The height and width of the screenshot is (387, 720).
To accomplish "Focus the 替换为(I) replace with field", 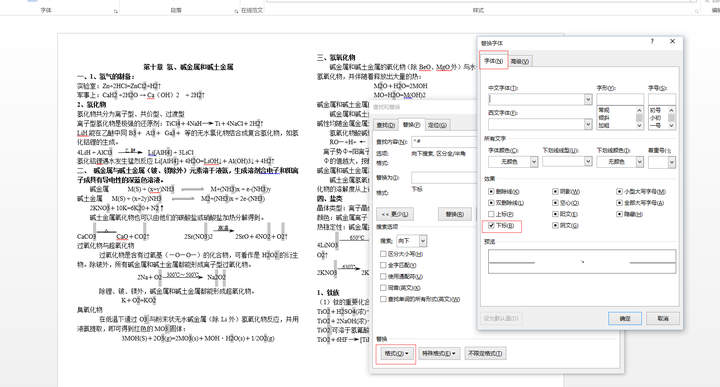I will 444,178.
